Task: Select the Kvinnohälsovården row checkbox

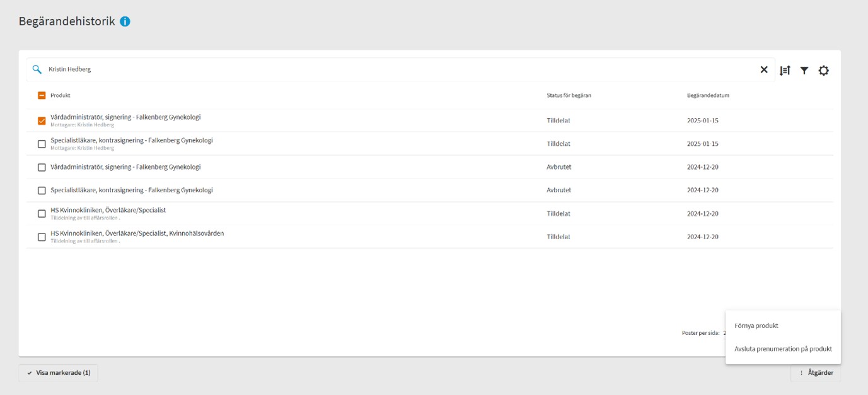Action: coord(42,237)
